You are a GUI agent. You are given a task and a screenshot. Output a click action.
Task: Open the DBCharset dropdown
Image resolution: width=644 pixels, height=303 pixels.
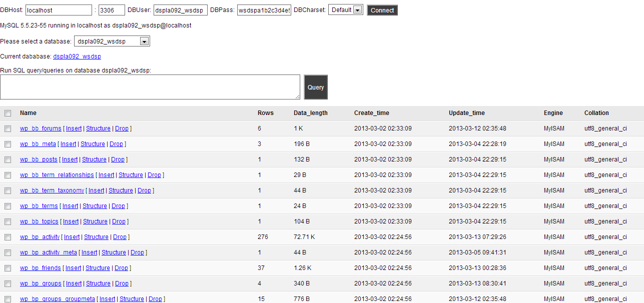346,10
